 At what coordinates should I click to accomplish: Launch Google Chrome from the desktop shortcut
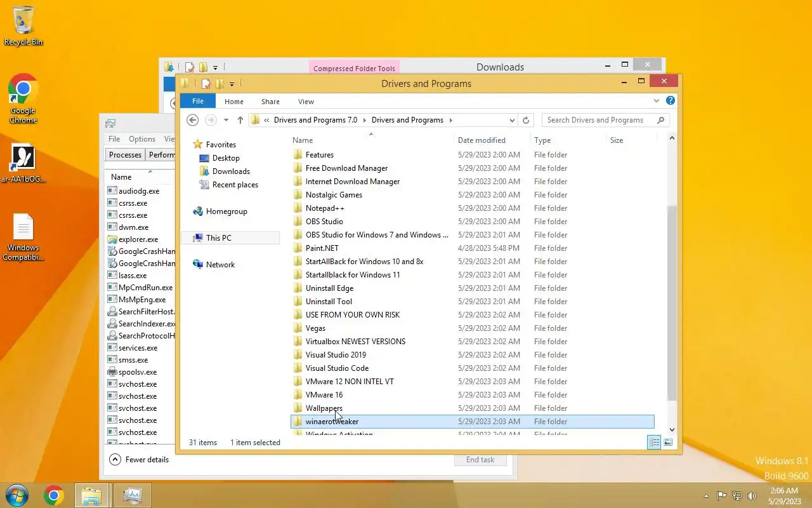point(23,98)
